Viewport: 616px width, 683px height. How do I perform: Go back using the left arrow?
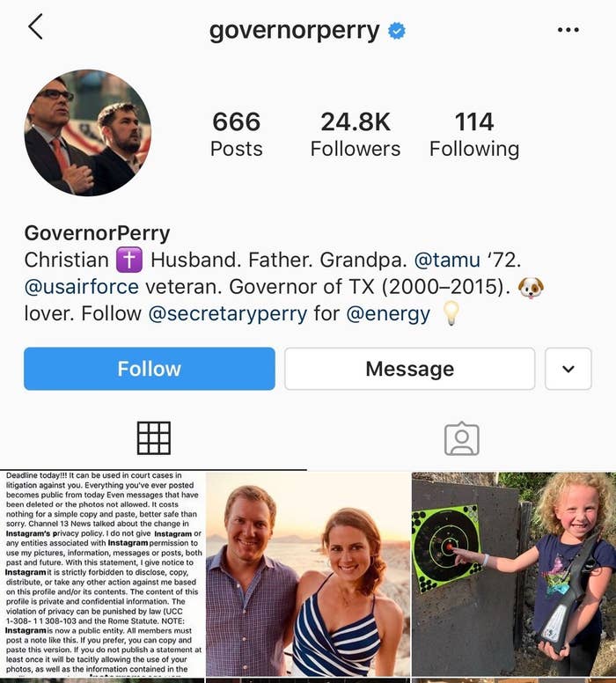click(36, 26)
